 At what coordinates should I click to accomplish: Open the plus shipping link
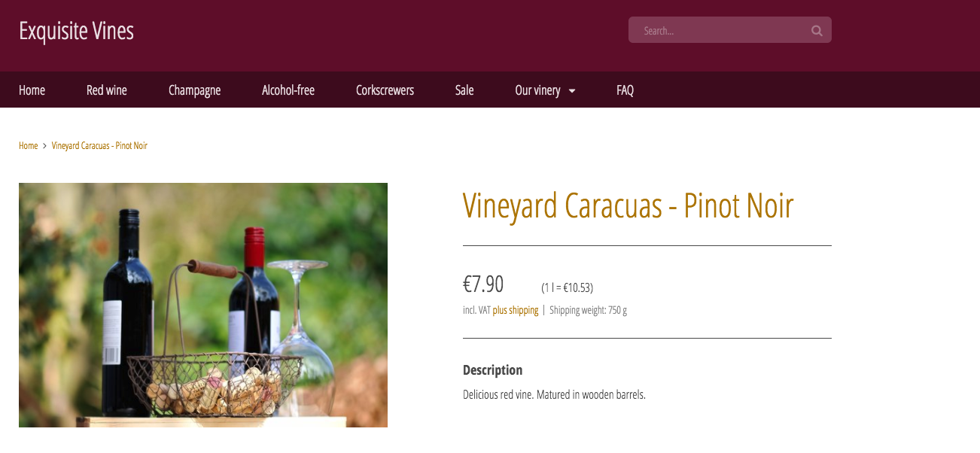[516, 310]
